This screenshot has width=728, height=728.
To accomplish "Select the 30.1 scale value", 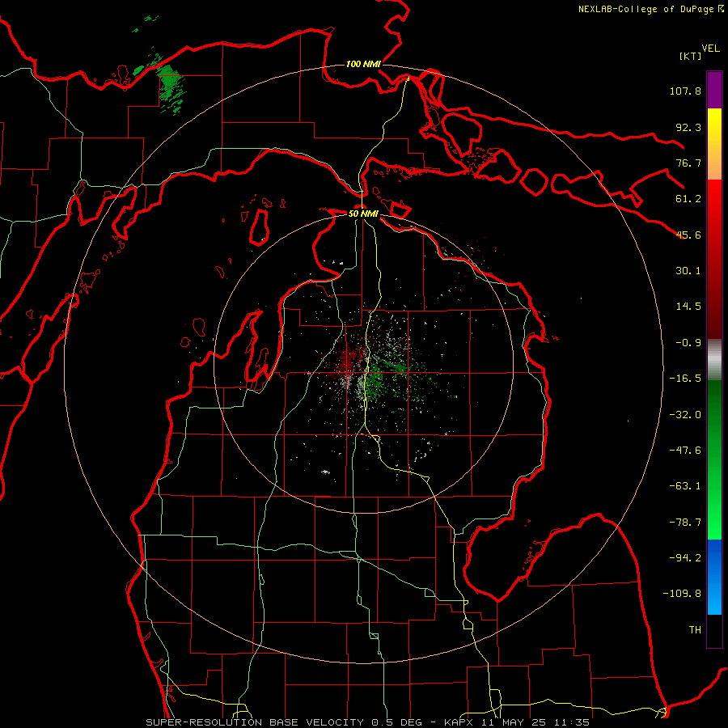I will (x=688, y=271).
